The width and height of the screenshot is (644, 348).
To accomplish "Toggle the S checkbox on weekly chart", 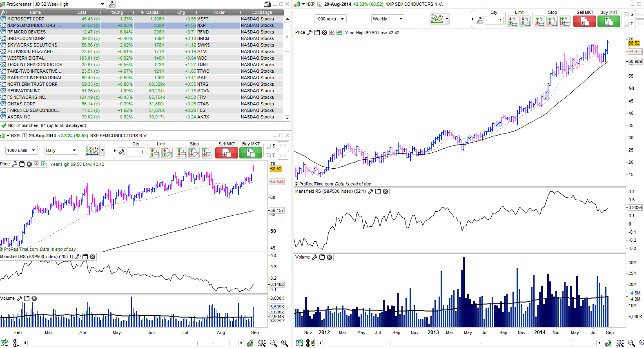I will pos(626,14).
